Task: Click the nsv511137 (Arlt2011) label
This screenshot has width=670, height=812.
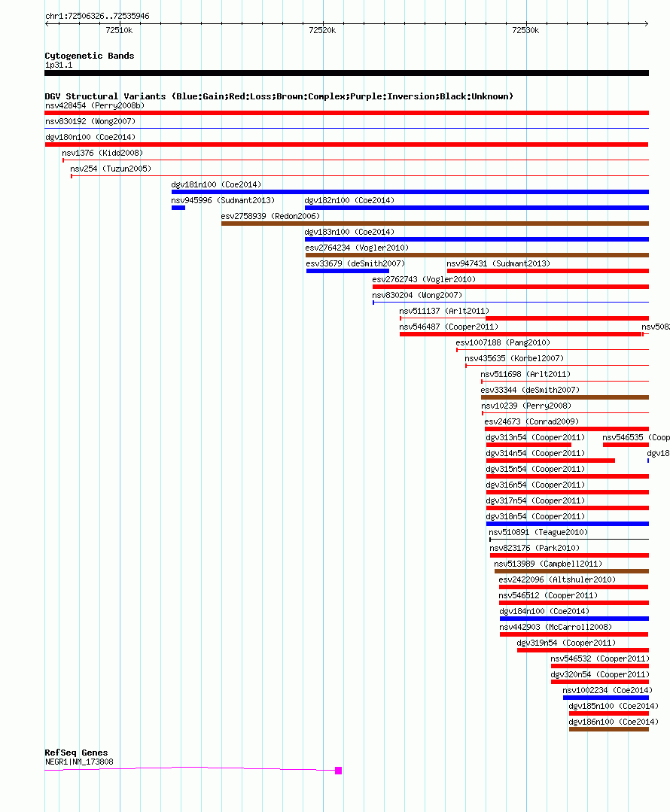Action: pos(444,311)
